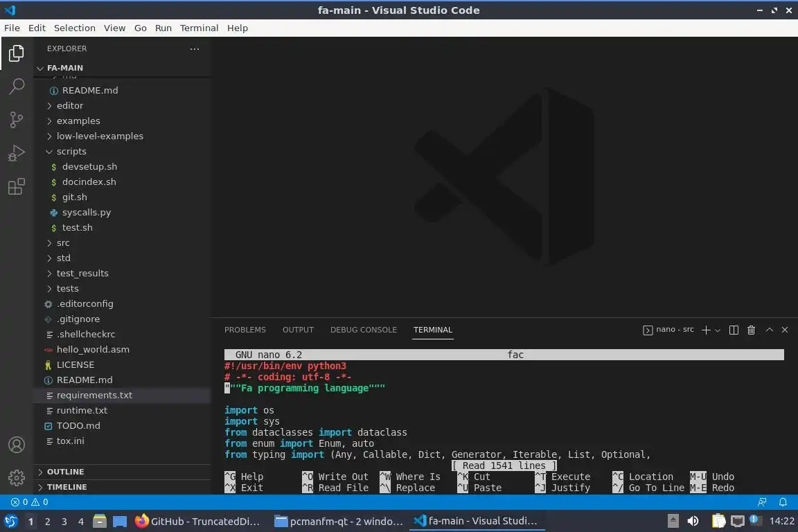The image size is (798, 532).
Task: Click the errors and warnings status indicator
Action: point(30,502)
